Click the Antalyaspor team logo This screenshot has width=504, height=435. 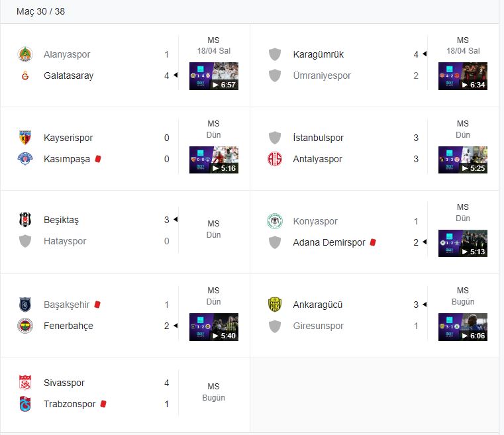(274, 159)
